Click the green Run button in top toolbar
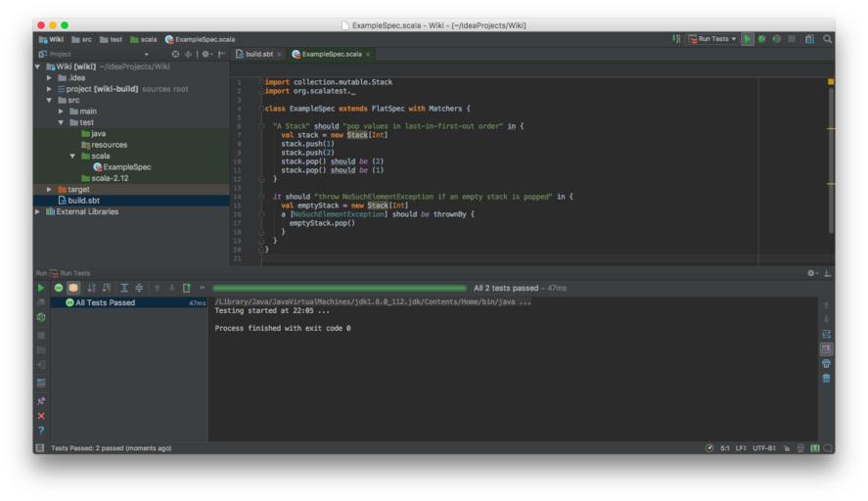Viewport: 868px width, 501px height. click(x=749, y=39)
